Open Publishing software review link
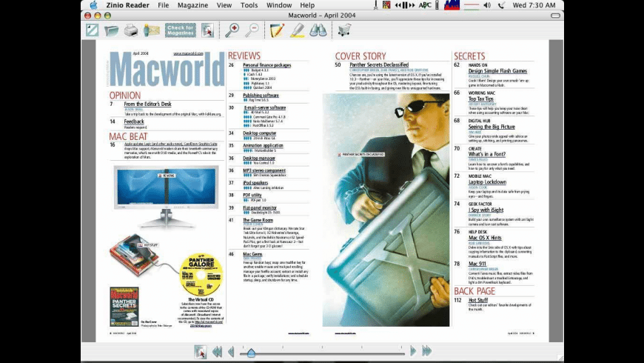Viewport: 644px width, 363px height. [261, 95]
